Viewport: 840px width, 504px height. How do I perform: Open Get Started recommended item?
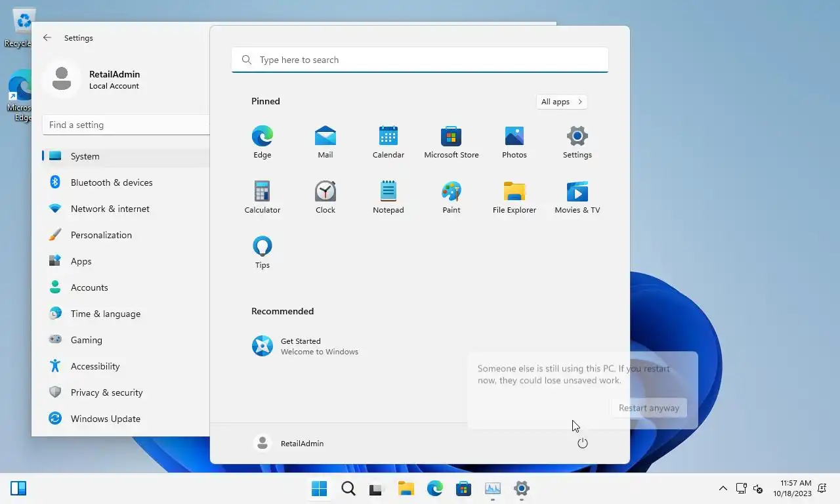(305, 346)
